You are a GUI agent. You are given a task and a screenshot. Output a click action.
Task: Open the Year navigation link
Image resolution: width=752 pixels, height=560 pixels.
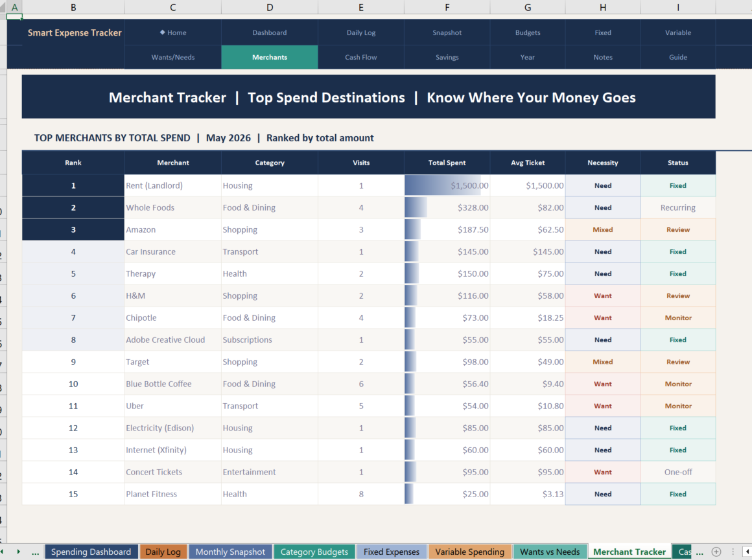[528, 57]
